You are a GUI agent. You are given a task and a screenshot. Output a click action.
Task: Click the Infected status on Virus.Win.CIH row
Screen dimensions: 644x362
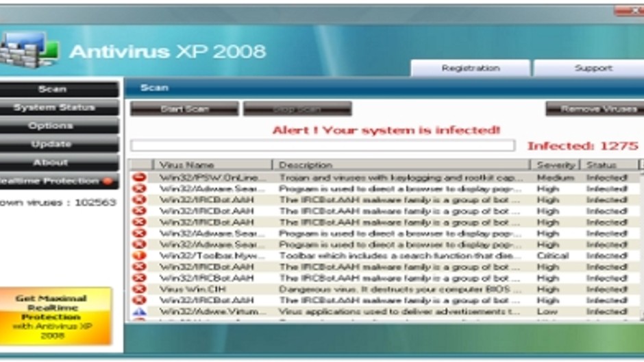(606, 289)
